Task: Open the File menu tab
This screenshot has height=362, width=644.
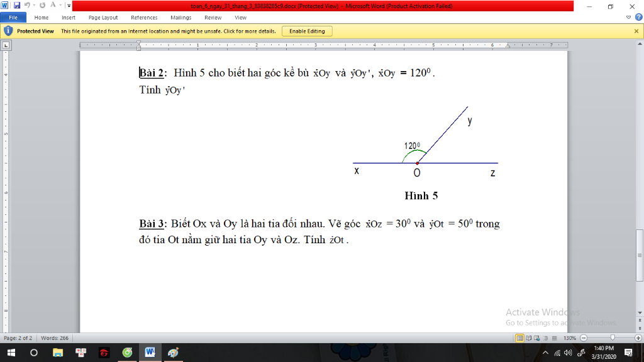Action: click(13, 18)
